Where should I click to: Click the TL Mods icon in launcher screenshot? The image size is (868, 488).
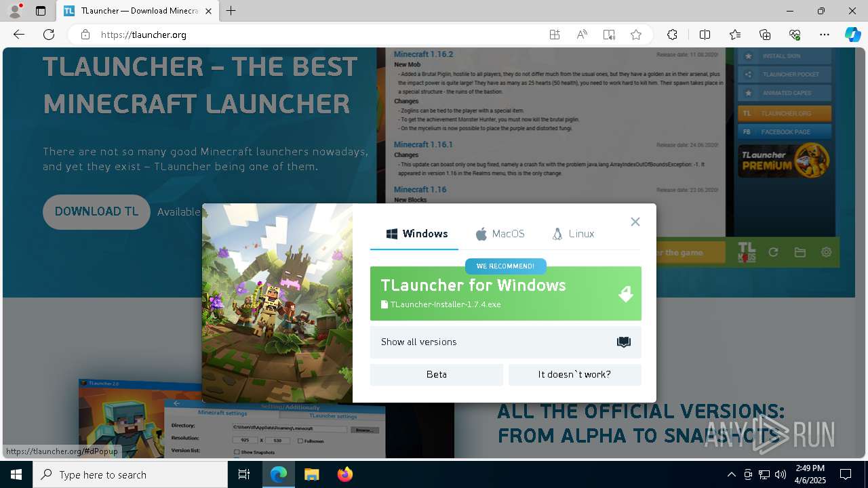(747, 252)
